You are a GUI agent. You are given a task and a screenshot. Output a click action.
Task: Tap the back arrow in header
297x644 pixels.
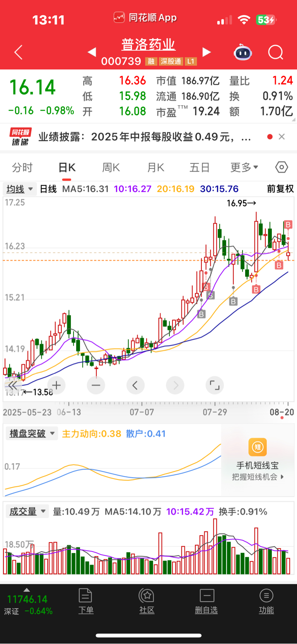coord(18,52)
